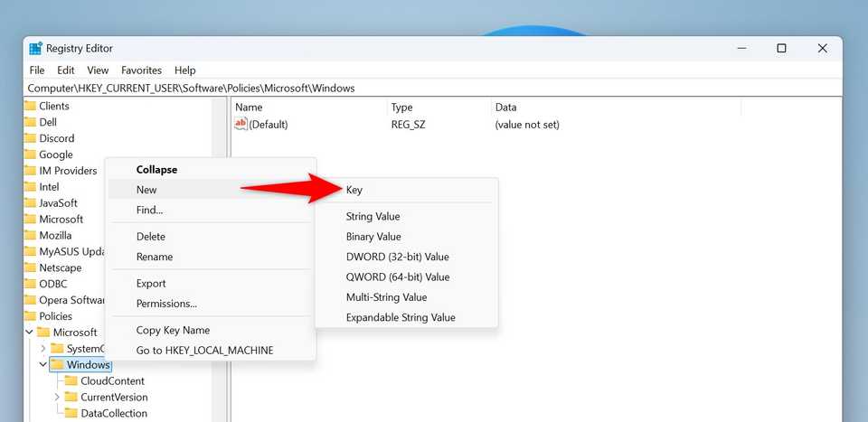
Task: Click the Clients folder icon
Action: pyautogui.click(x=30, y=106)
